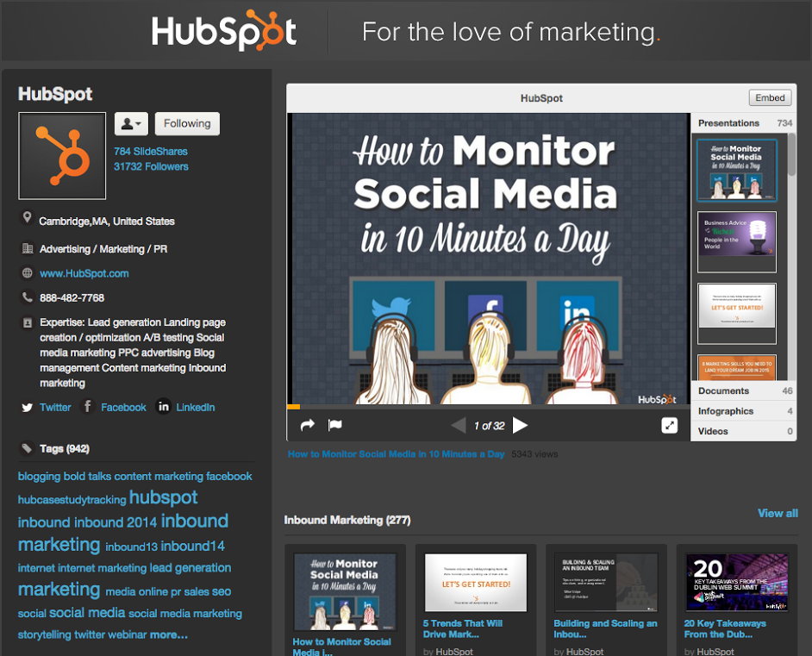The height and width of the screenshot is (656, 812).
Task: Open the Infographics tab in player sidebar
Action: [744, 411]
